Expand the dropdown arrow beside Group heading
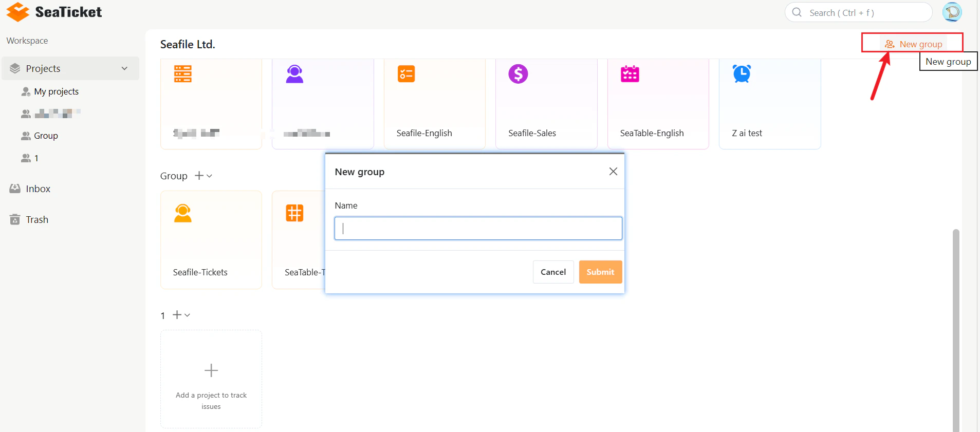980x432 pixels. tap(209, 176)
